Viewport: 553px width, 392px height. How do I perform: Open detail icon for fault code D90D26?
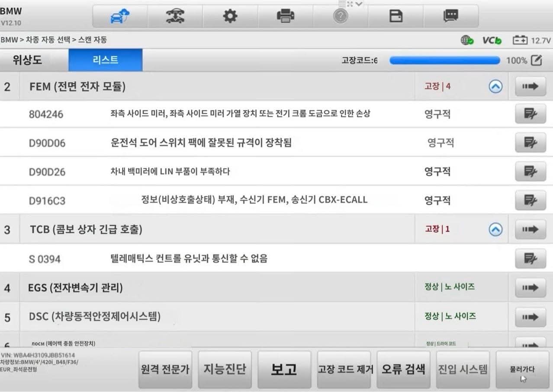[x=530, y=171]
